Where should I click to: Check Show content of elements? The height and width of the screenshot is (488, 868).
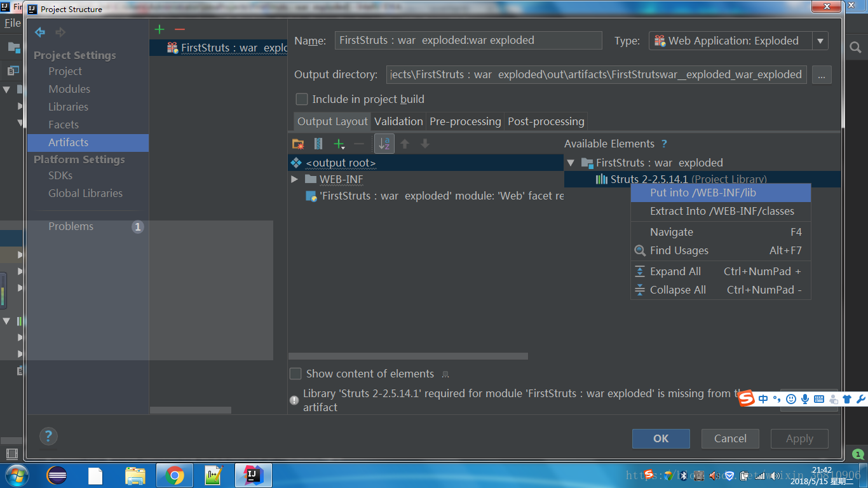click(295, 374)
